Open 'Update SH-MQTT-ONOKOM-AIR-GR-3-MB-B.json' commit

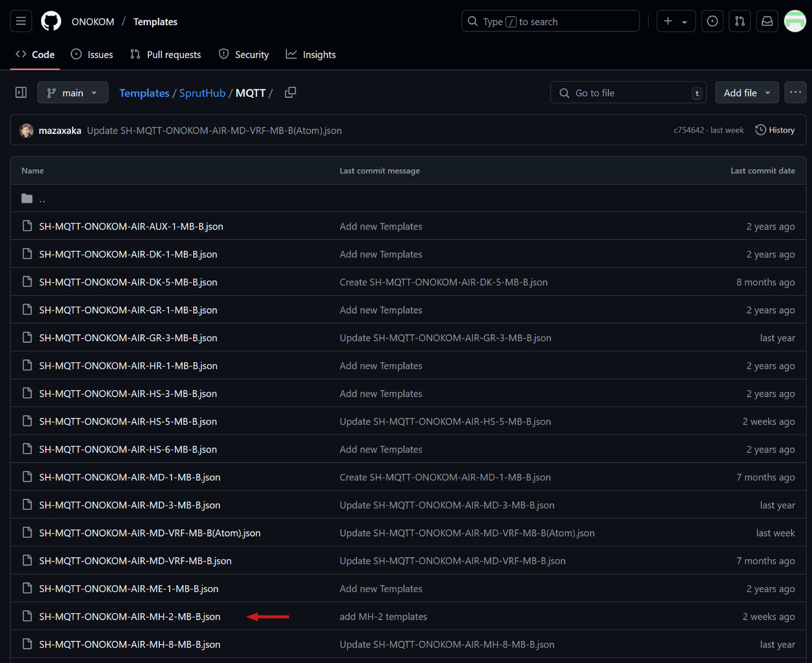446,338
